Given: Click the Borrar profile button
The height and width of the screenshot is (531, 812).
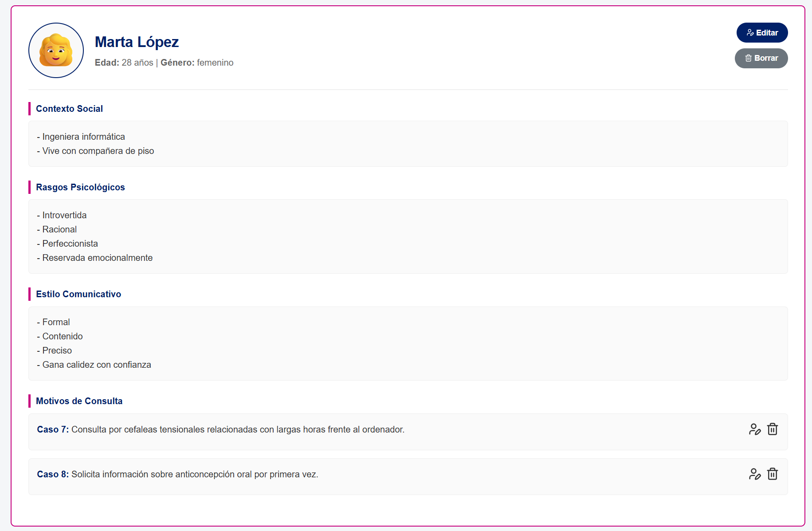Looking at the screenshot, I should [x=761, y=58].
